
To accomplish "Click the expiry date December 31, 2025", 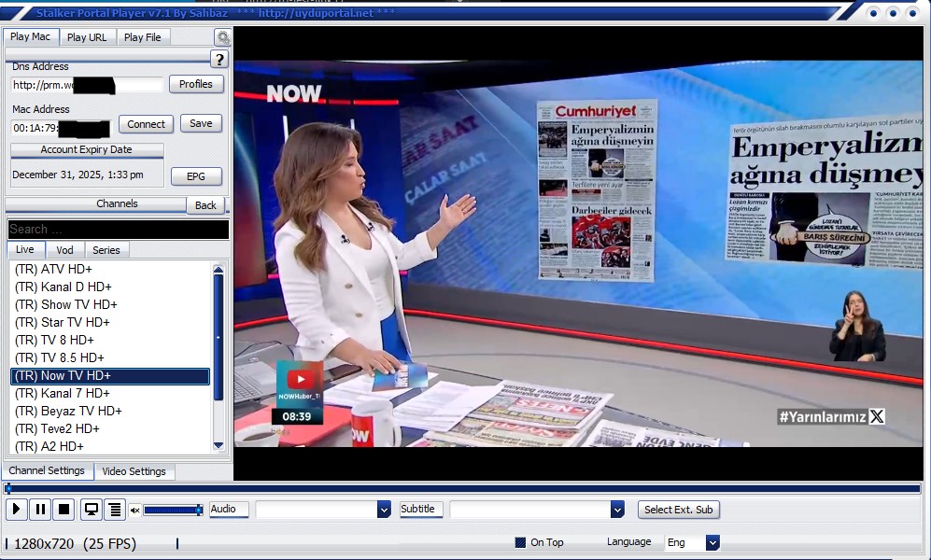I will tap(78, 175).
